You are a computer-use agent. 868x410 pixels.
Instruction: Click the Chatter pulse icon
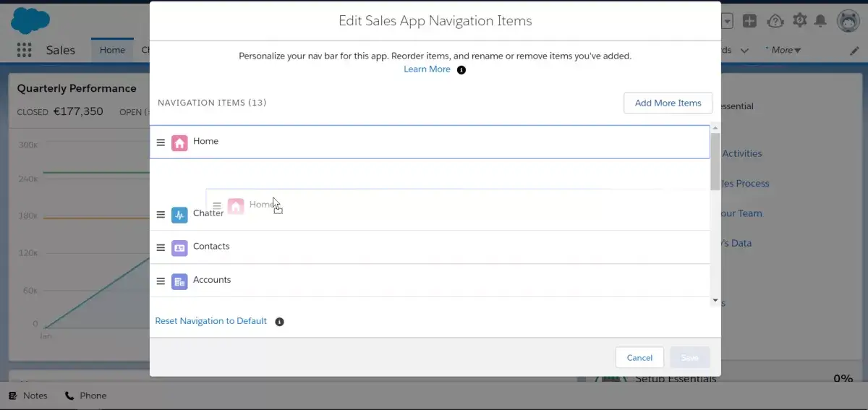[x=179, y=215]
